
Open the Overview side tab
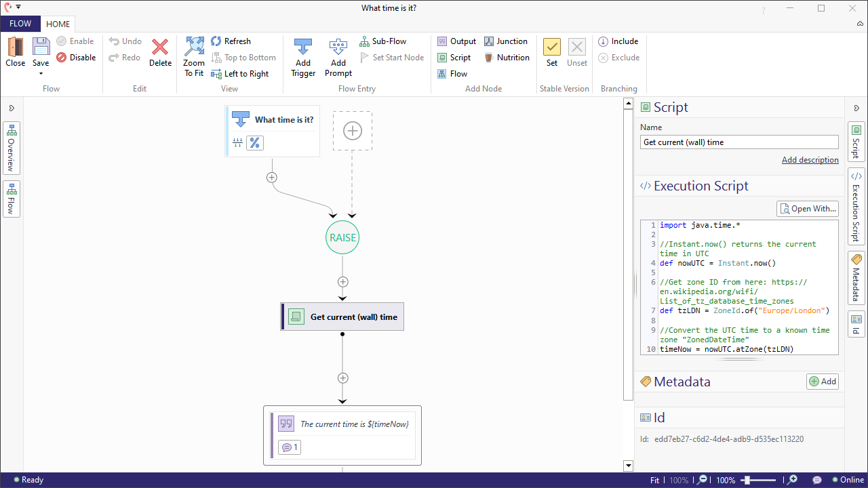(12, 148)
